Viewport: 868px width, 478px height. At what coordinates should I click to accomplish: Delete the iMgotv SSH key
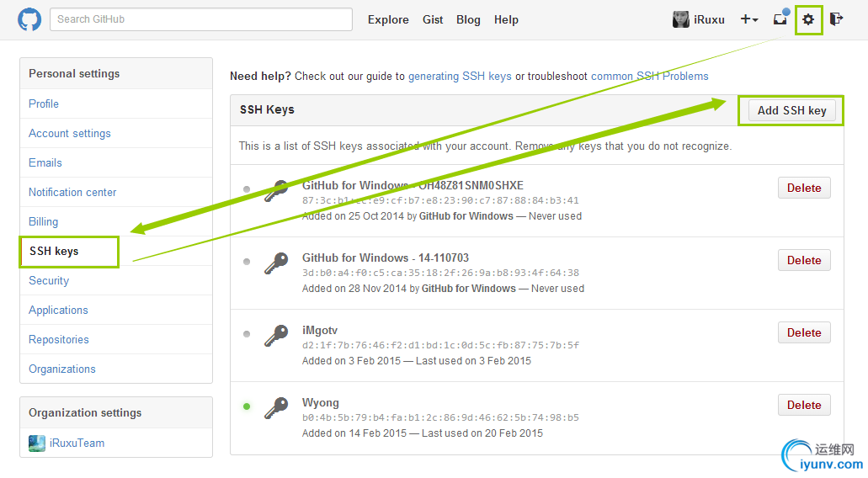click(804, 333)
